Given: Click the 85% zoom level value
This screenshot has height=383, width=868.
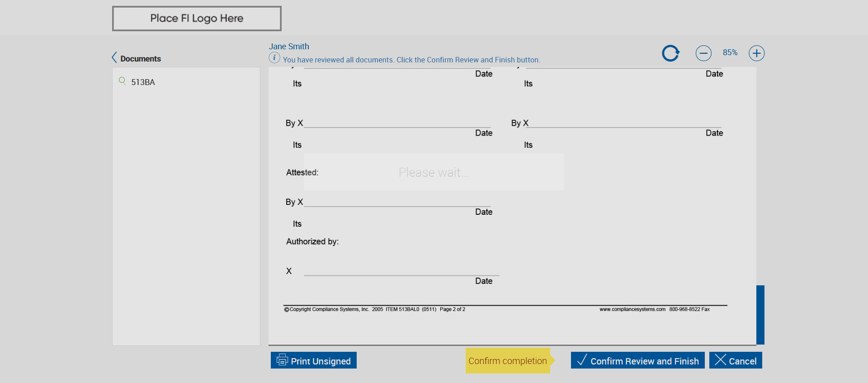Looking at the screenshot, I should pos(730,52).
